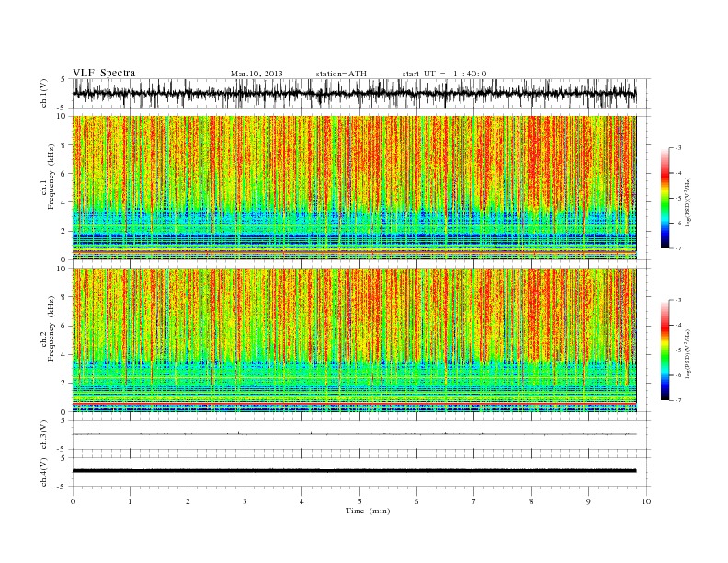Click the "station=ATH" header text

click(341, 74)
